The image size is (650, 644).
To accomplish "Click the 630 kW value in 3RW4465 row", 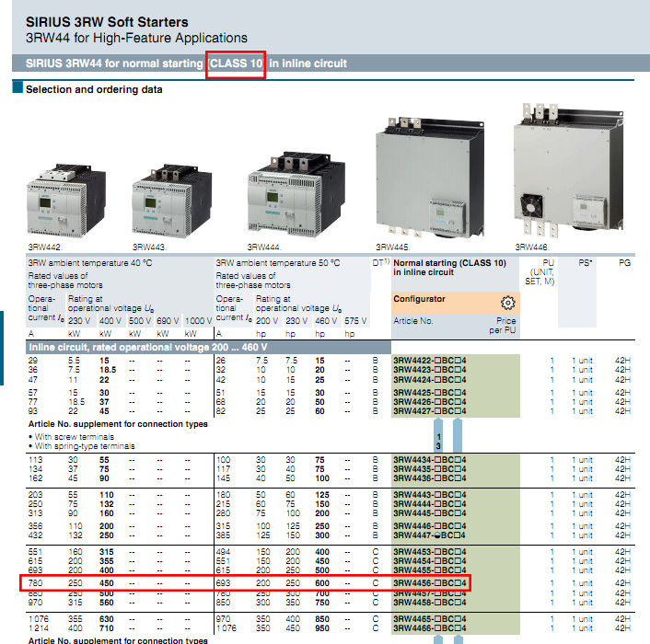I will coord(107,619).
